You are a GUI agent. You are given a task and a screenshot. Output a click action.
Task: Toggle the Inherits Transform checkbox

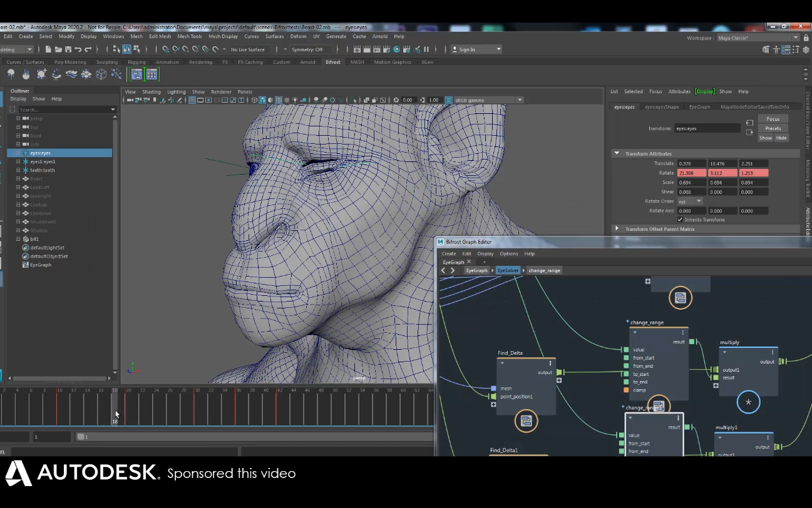click(x=680, y=220)
